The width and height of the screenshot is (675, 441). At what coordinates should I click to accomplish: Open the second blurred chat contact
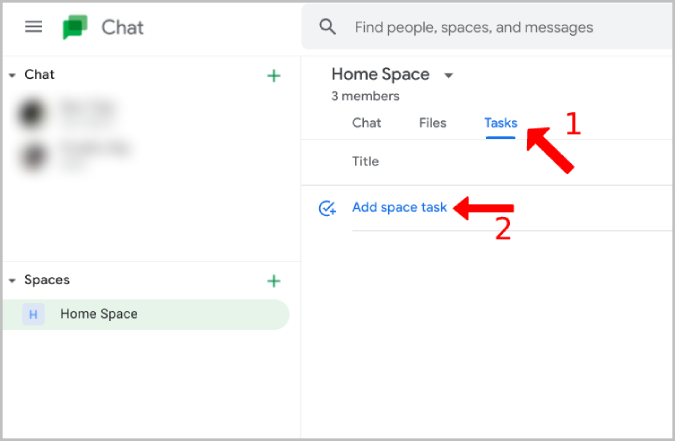[x=73, y=155]
